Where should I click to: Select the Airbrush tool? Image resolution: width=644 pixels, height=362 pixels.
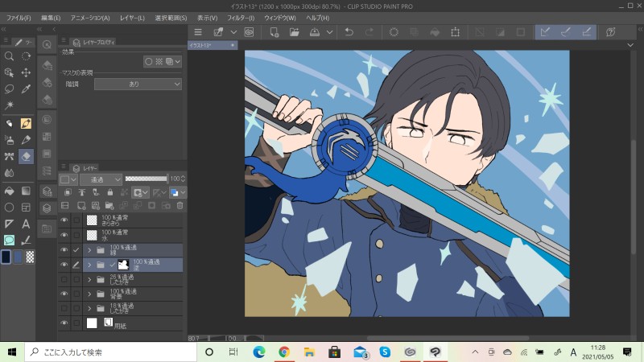point(9,140)
